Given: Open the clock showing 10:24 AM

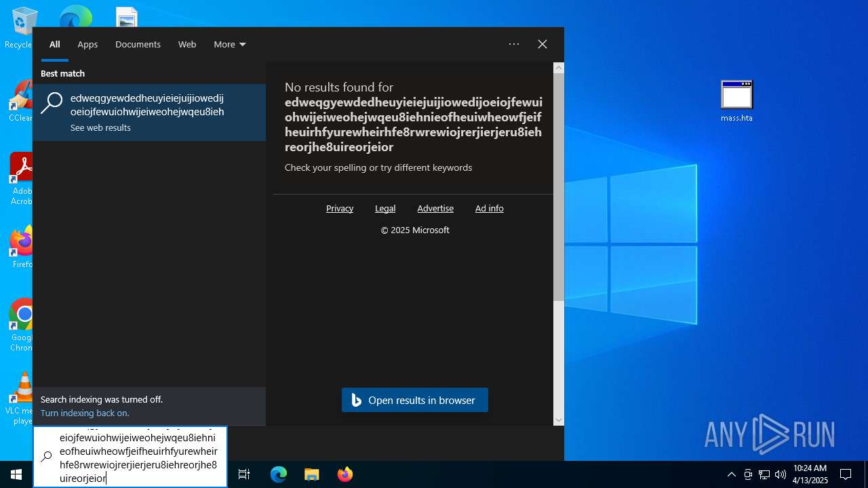Looking at the screenshot, I should (810, 474).
